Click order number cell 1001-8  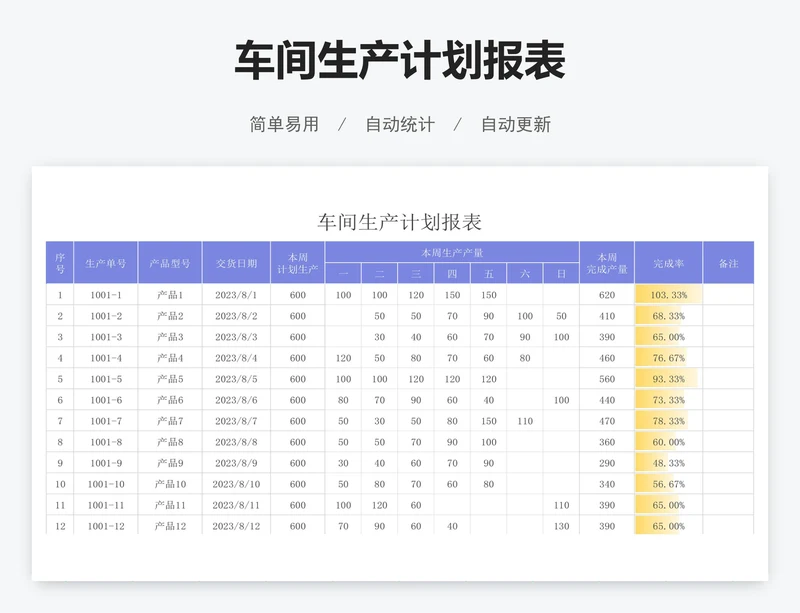[106, 442]
